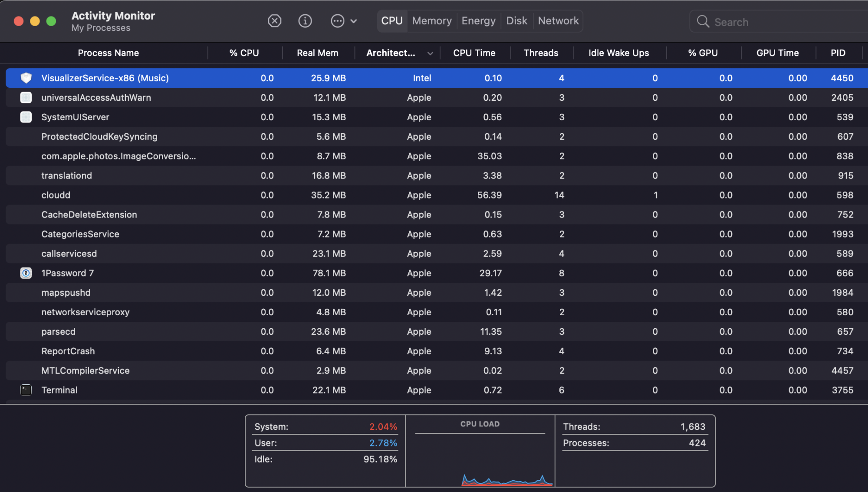Open the Network tab
The height and width of the screenshot is (492, 868).
(558, 21)
